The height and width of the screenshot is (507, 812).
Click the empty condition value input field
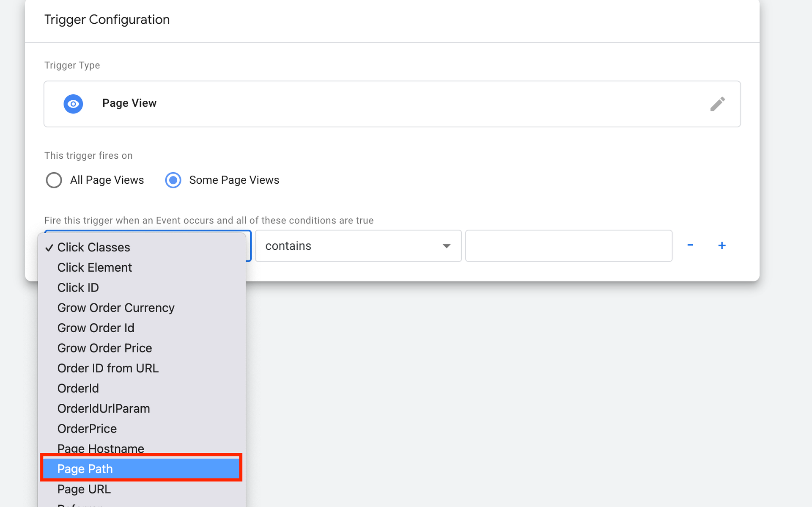[568, 246]
